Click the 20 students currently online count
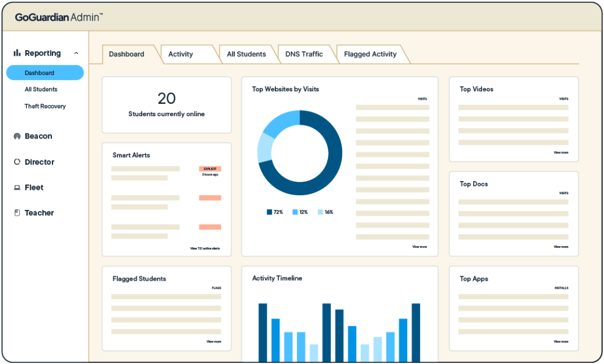 166,99
